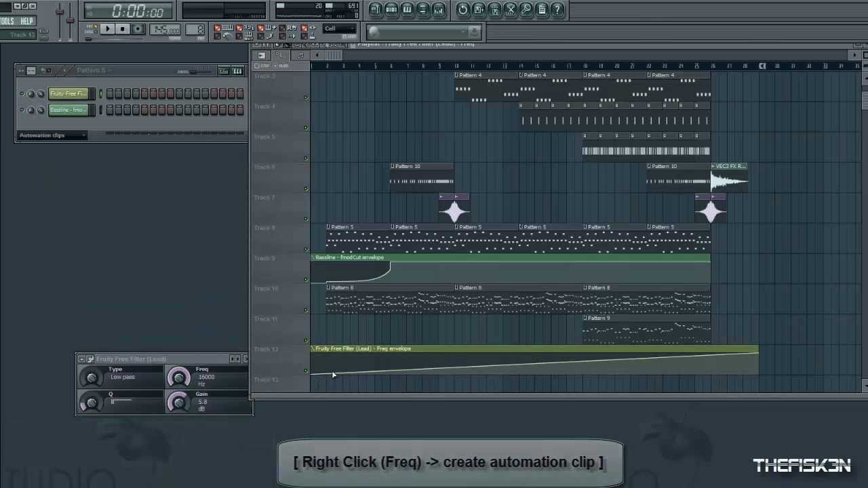Open the Fruity Free Filter plugin menu arrow
Screen dimensions: 868x488
click(x=81, y=359)
